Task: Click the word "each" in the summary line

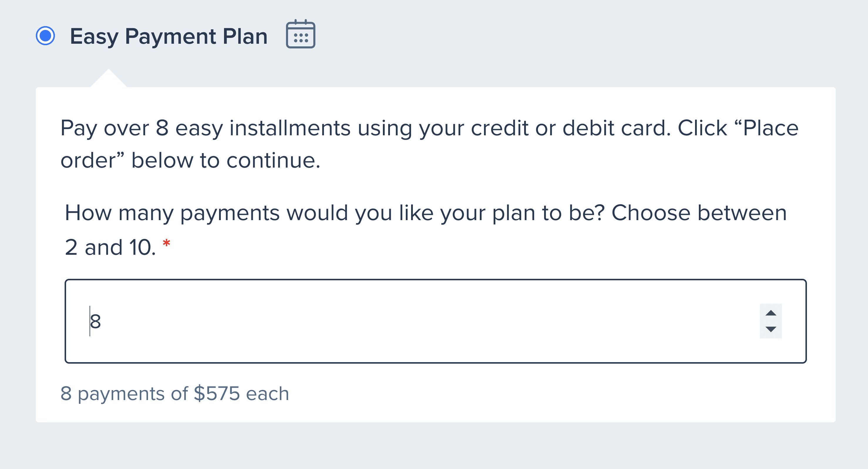Action: point(268,393)
